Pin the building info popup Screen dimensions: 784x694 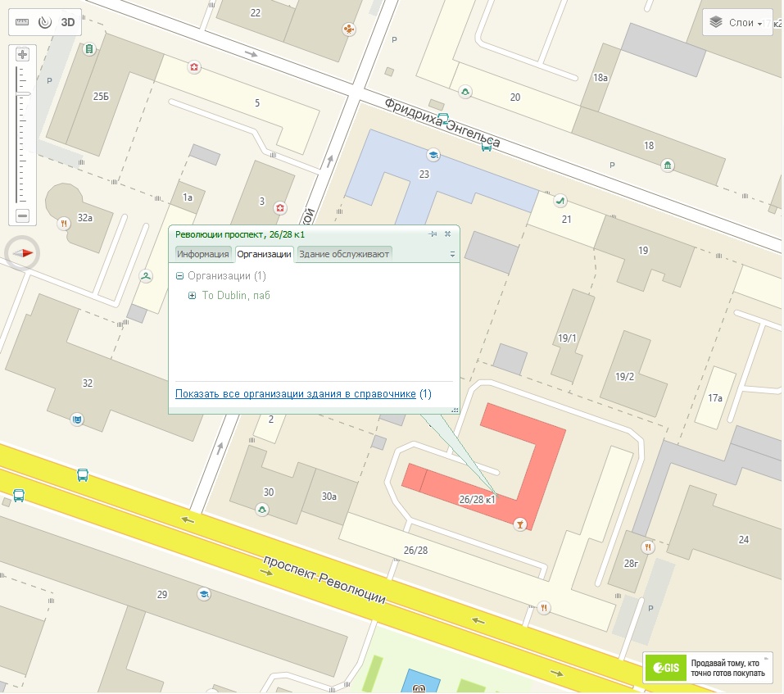[x=433, y=234]
